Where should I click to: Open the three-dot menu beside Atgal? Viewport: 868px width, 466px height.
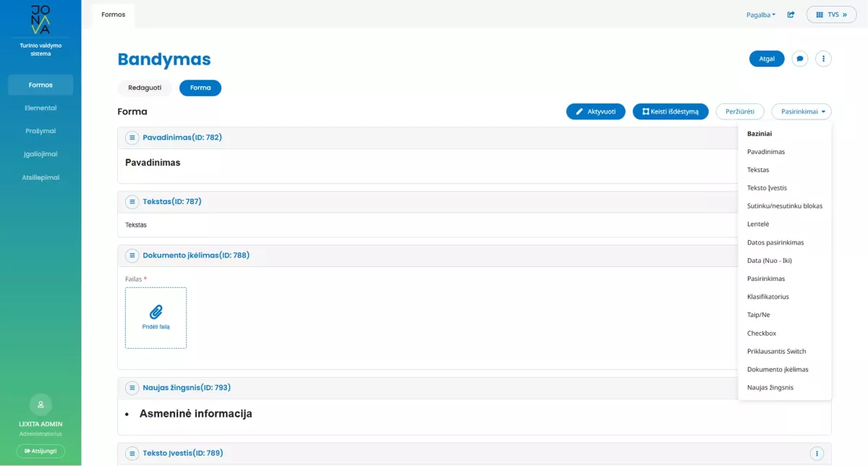coord(823,59)
